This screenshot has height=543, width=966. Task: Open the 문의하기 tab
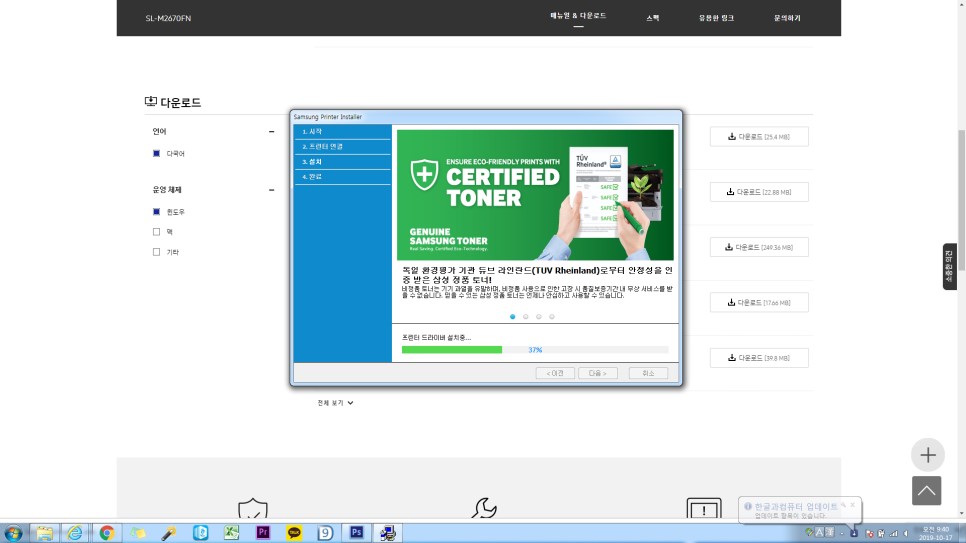[787, 18]
